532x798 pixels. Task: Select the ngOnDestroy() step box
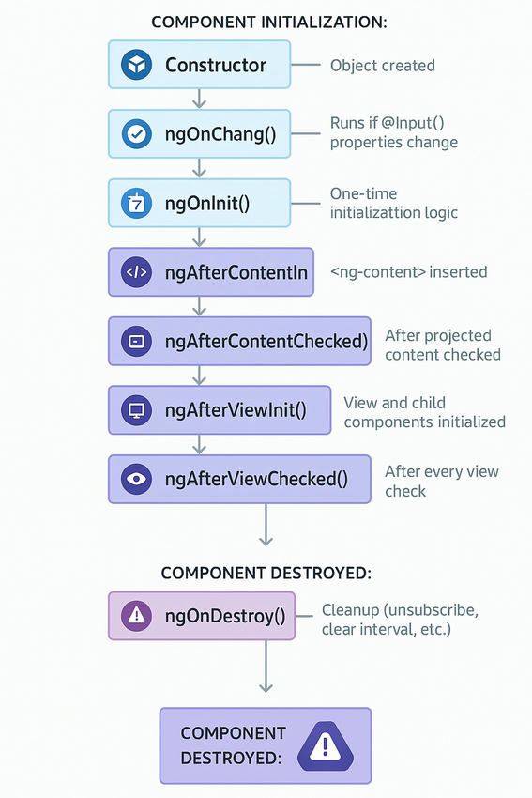(x=202, y=616)
